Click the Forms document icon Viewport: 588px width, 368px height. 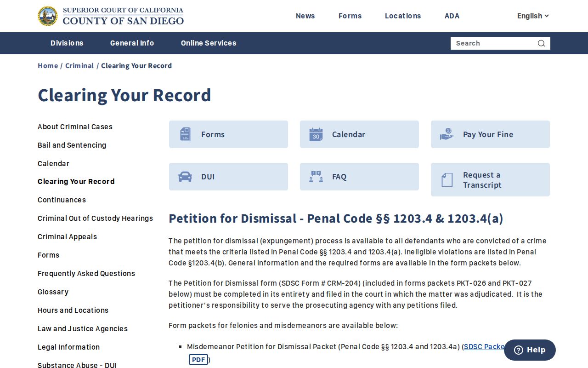[x=186, y=134]
